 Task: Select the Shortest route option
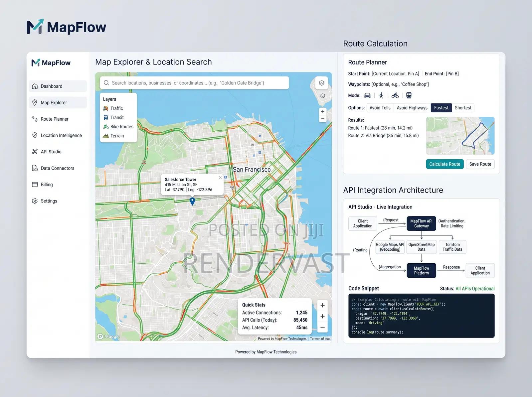[x=463, y=108]
